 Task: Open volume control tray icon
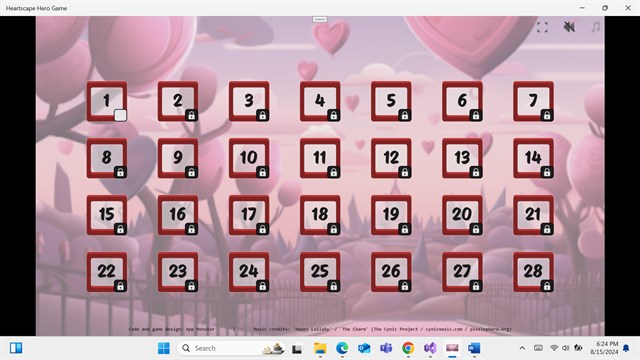pyautogui.click(x=566, y=348)
